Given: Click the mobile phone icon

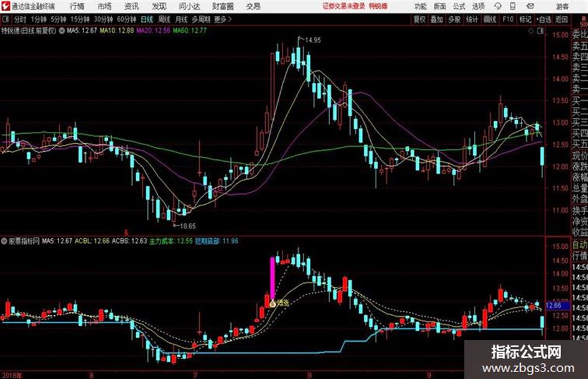Looking at the screenshot, I should point(513,6).
